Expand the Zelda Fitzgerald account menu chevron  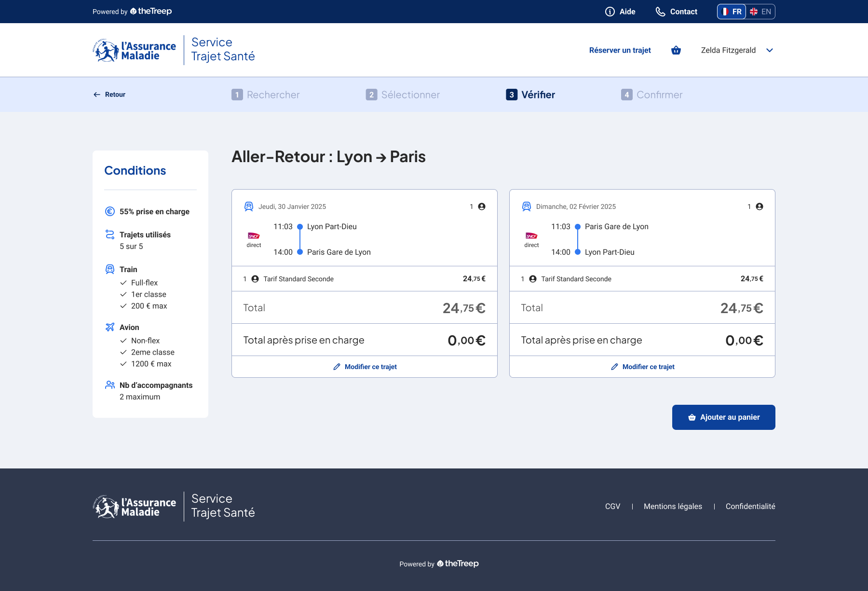pos(770,50)
